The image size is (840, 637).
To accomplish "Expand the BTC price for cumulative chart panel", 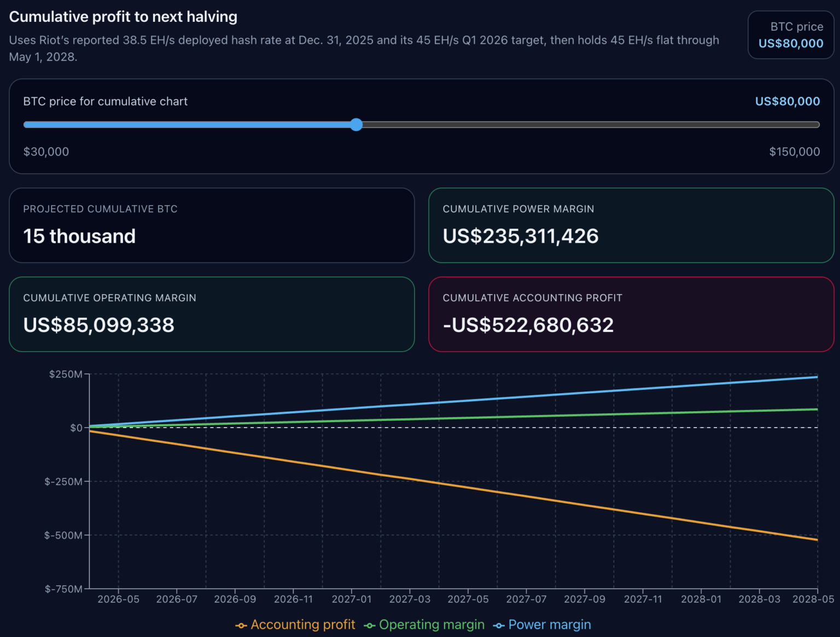I will coord(105,101).
